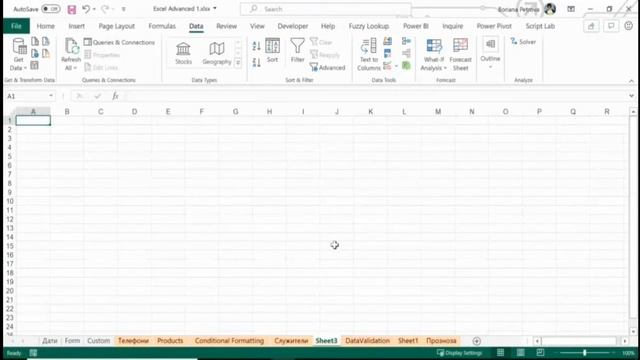Screen dimensions: 640x360
Task: Click Reapply filter button
Action: point(325,55)
